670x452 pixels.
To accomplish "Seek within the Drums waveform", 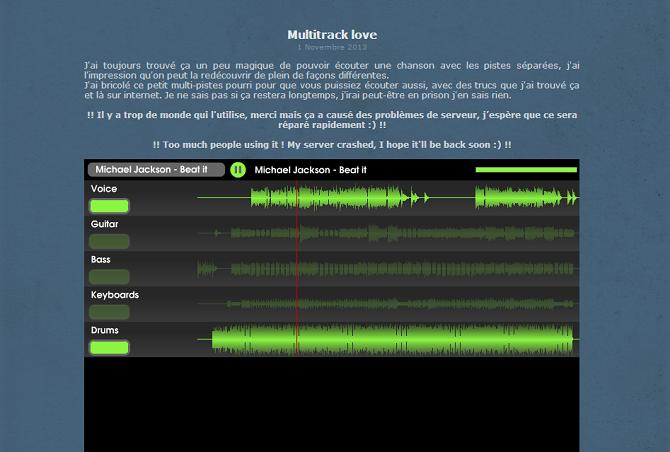I will pos(388,340).
